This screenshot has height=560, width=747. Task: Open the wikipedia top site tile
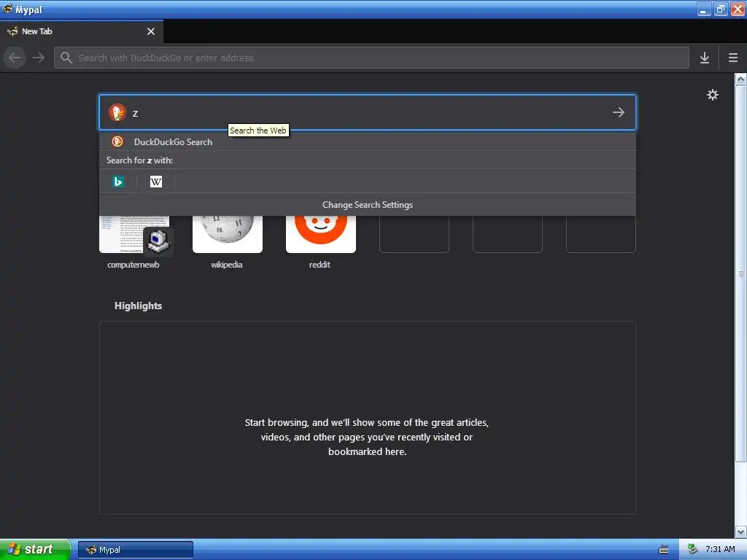(228, 234)
